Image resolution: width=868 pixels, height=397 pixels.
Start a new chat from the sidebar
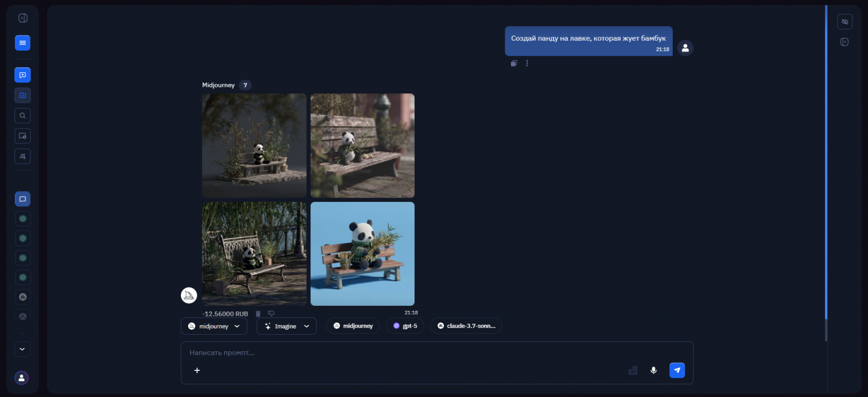[22, 75]
